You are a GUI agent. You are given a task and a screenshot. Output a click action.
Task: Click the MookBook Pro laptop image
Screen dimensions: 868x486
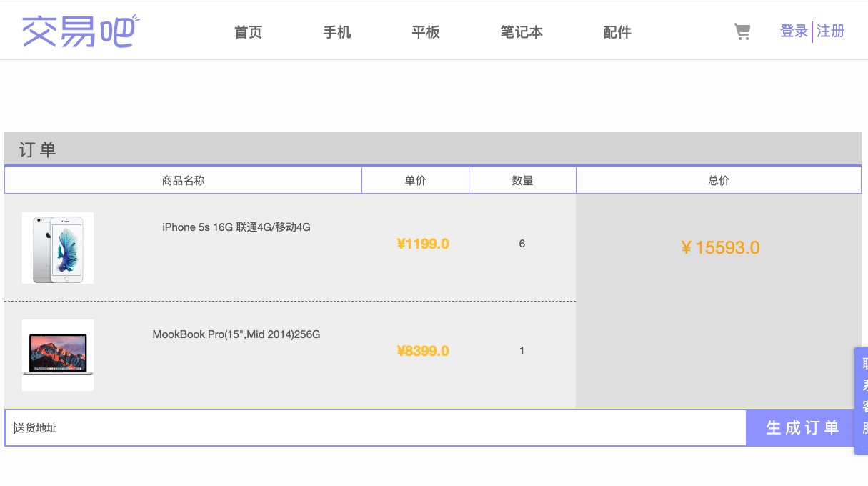58,355
